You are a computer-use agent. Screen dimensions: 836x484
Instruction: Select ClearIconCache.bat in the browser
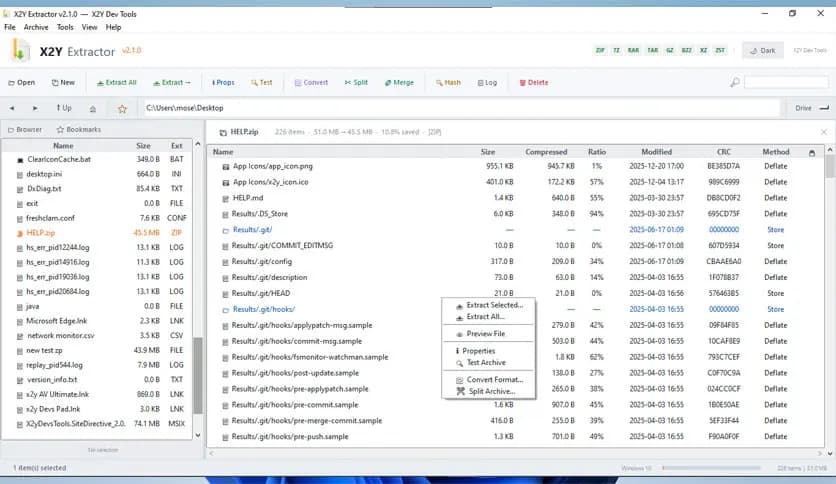click(x=97, y=159)
